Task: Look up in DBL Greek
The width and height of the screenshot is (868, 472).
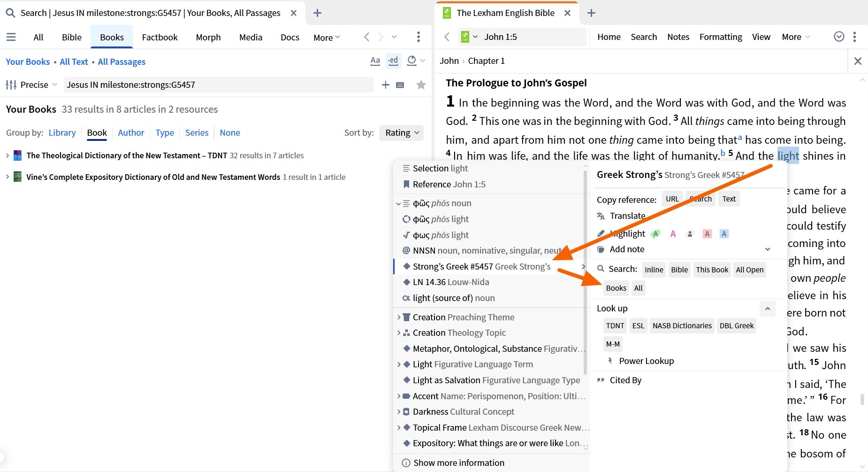Action: [x=736, y=325]
